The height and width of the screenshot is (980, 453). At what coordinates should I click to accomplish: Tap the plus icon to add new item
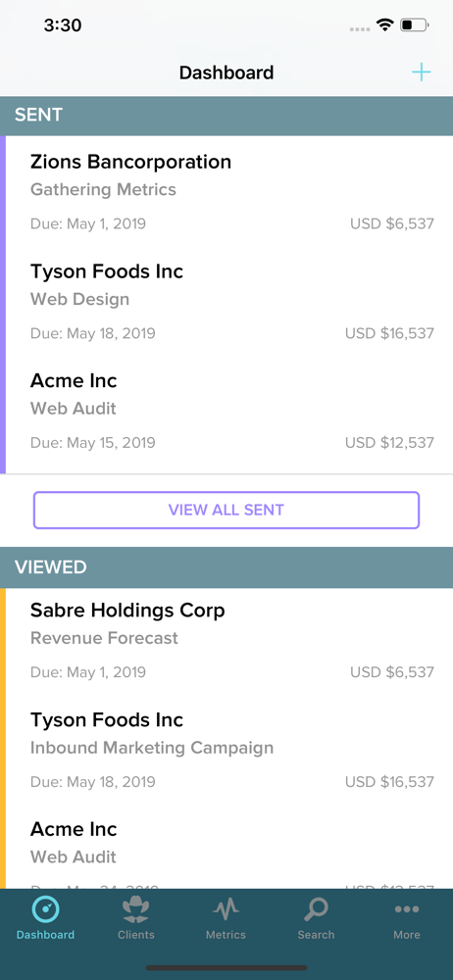click(x=421, y=73)
